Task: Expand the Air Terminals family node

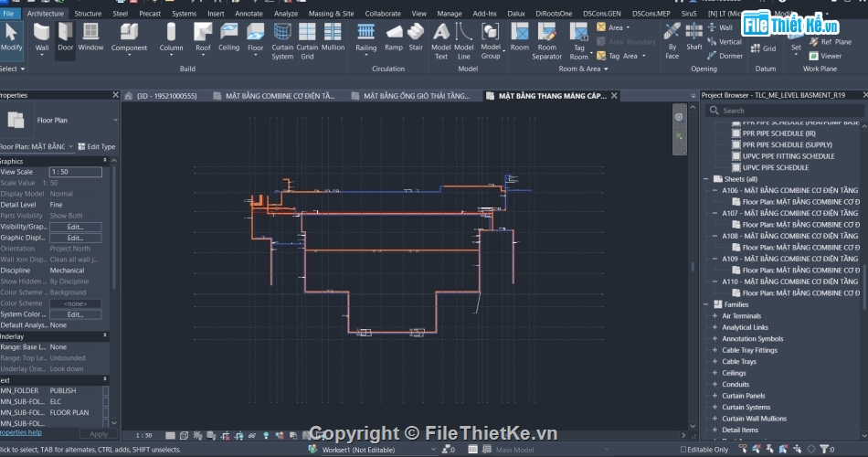Action: [x=715, y=315]
